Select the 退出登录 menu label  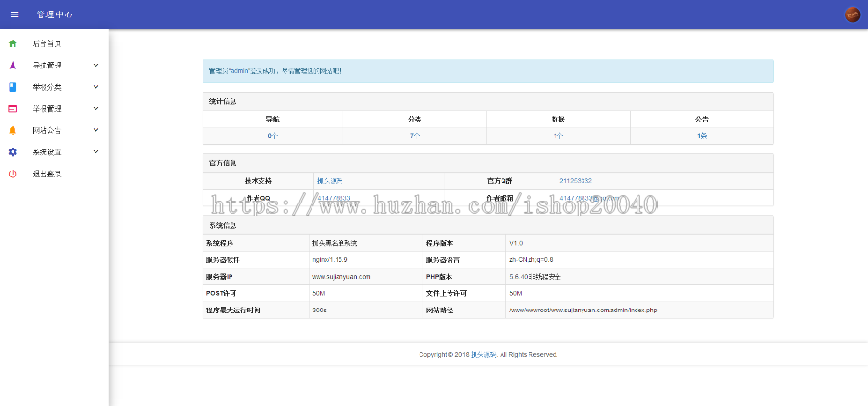46,174
